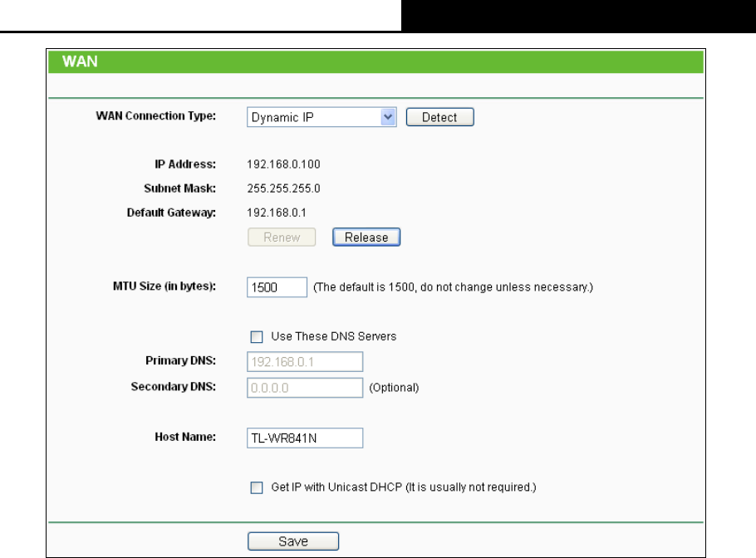Click the Release button
Viewport: 756px width, 558px height.
click(x=366, y=237)
